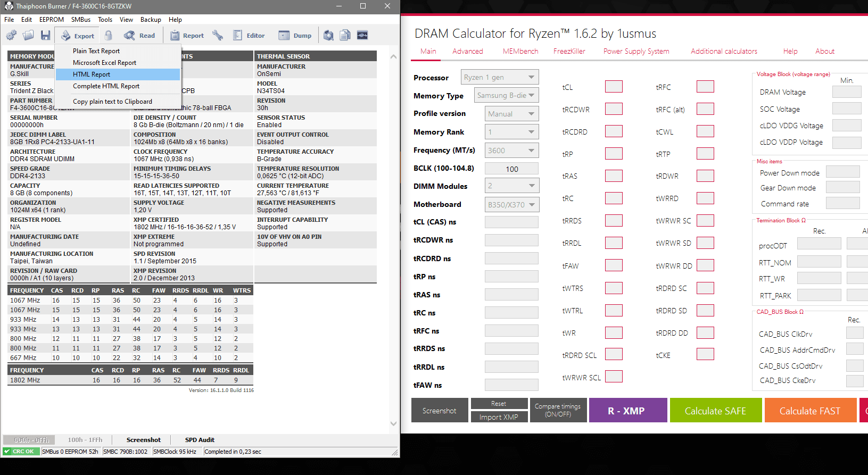The image size is (868, 475).
Task: Click the BCLK input field showing 100
Action: coord(512,169)
